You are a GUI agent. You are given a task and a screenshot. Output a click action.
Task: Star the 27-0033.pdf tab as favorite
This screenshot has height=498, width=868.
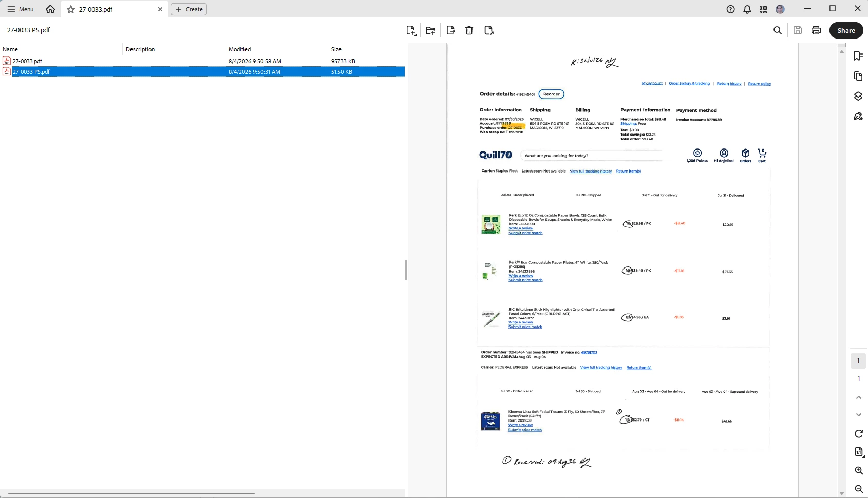pos(71,9)
